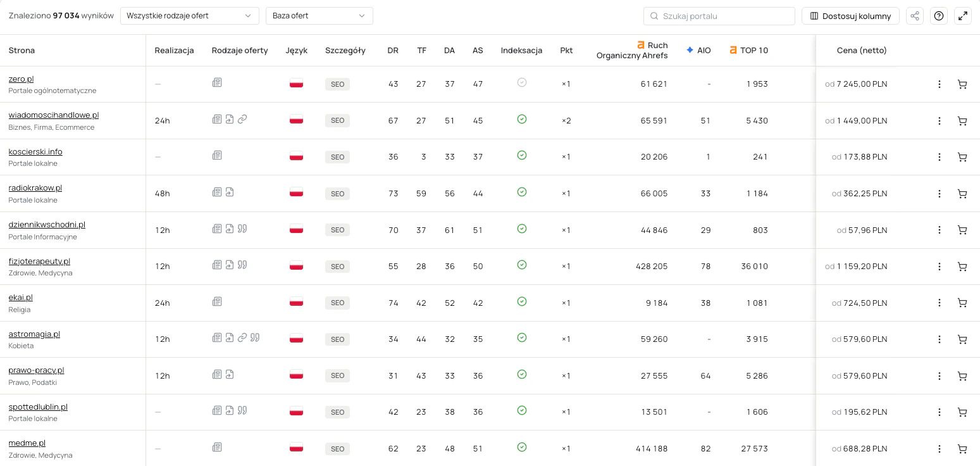The width and height of the screenshot is (980, 466).
Task: Open the 'Wszystkie rodzaje ofert' dropdown
Action: pyautogui.click(x=190, y=16)
